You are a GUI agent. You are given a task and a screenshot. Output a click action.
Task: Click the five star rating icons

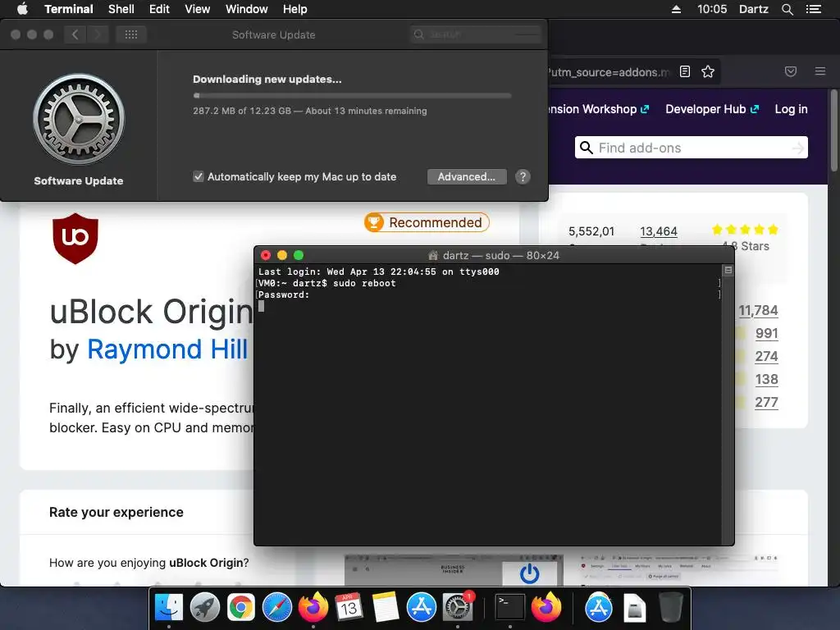click(x=745, y=230)
